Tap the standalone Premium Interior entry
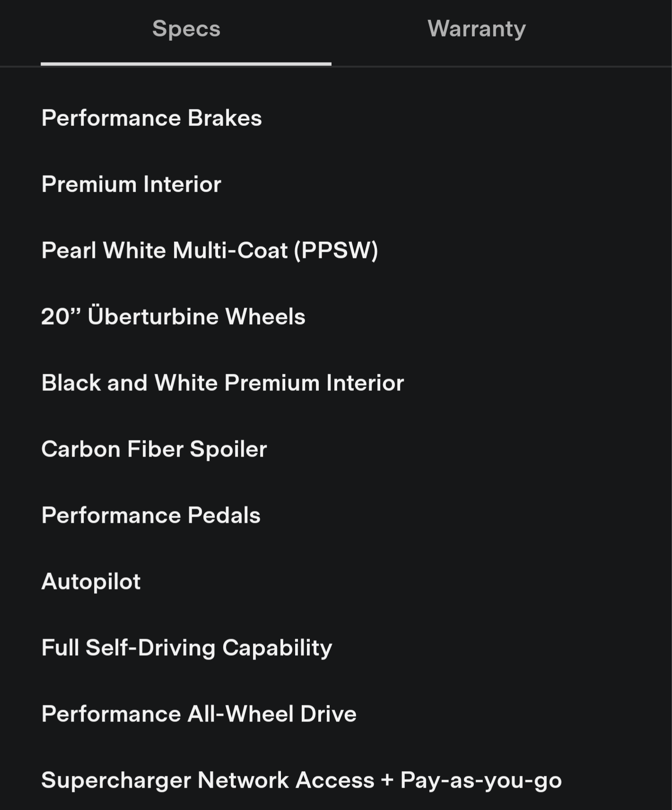The image size is (672, 810). click(131, 184)
